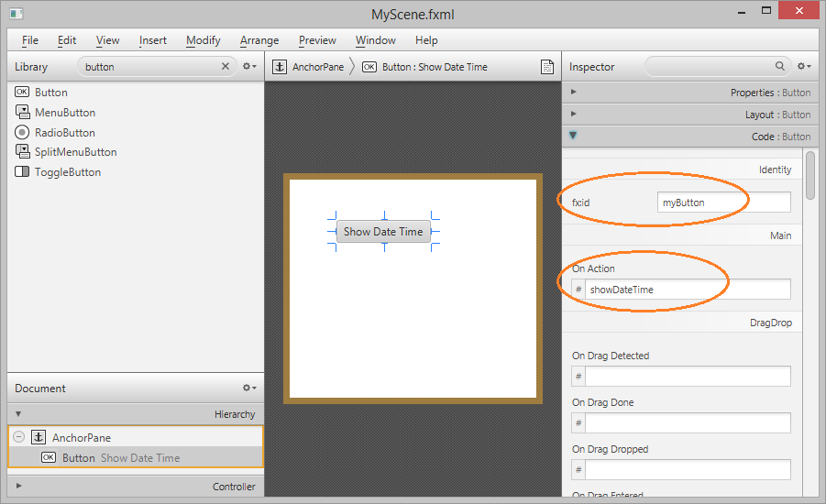Open the Preview menu
Screen dimensions: 826x504
pos(317,40)
